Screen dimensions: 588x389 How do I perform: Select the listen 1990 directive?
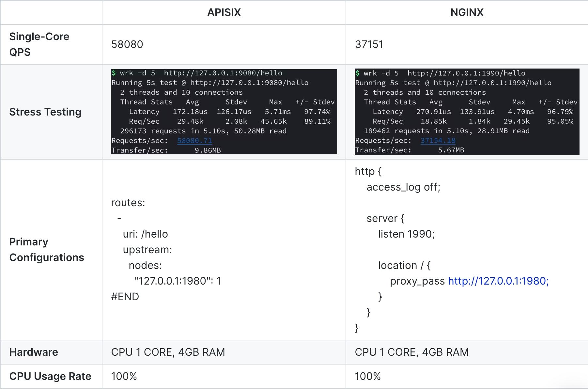pyautogui.click(x=406, y=234)
